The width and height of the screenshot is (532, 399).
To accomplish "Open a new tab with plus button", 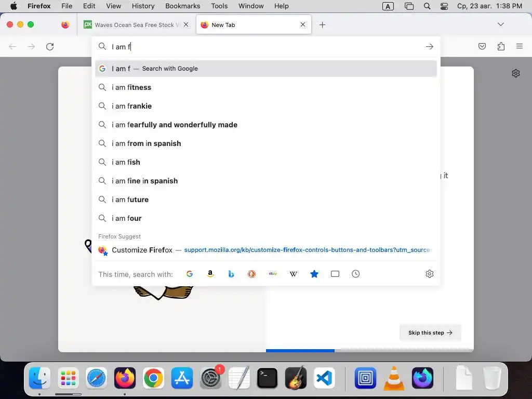I will click(322, 25).
